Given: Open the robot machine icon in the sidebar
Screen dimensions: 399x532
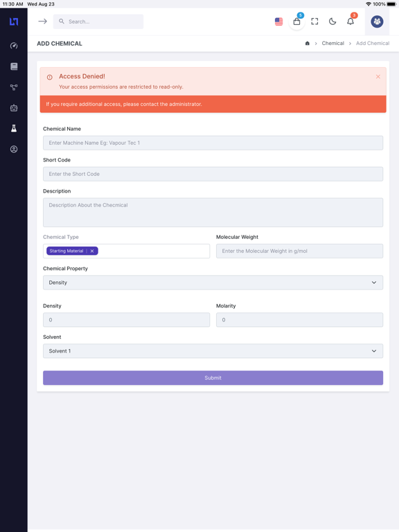Looking at the screenshot, I should coord(14,108).
